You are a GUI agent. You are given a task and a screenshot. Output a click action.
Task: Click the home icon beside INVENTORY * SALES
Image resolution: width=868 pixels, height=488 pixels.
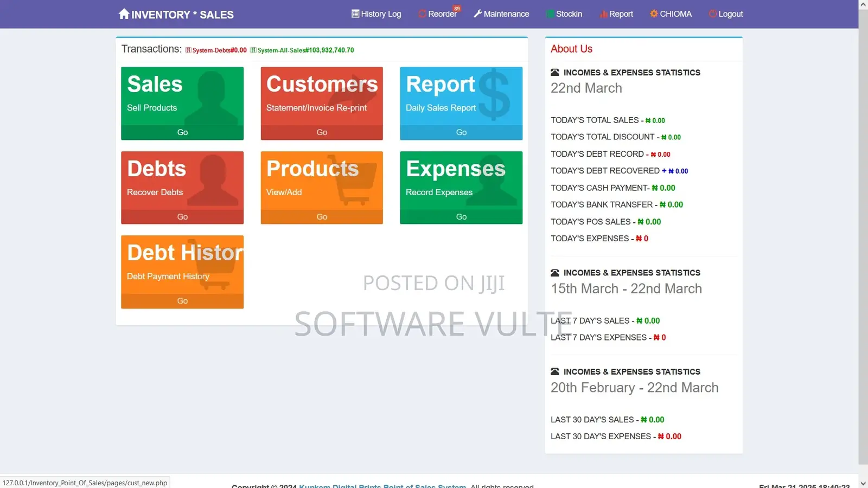pos(124,14)
